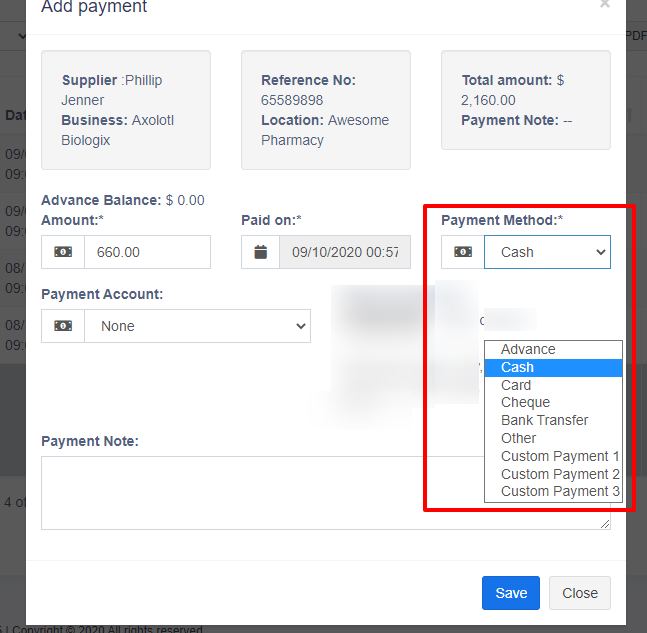Open the Payment Method dropdown showing Cash
The height and width of the screenshot is (633, 647).
547,252
